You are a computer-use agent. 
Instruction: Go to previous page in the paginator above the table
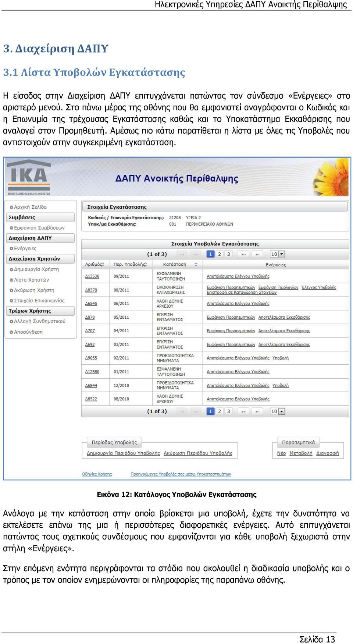point(196,254)
